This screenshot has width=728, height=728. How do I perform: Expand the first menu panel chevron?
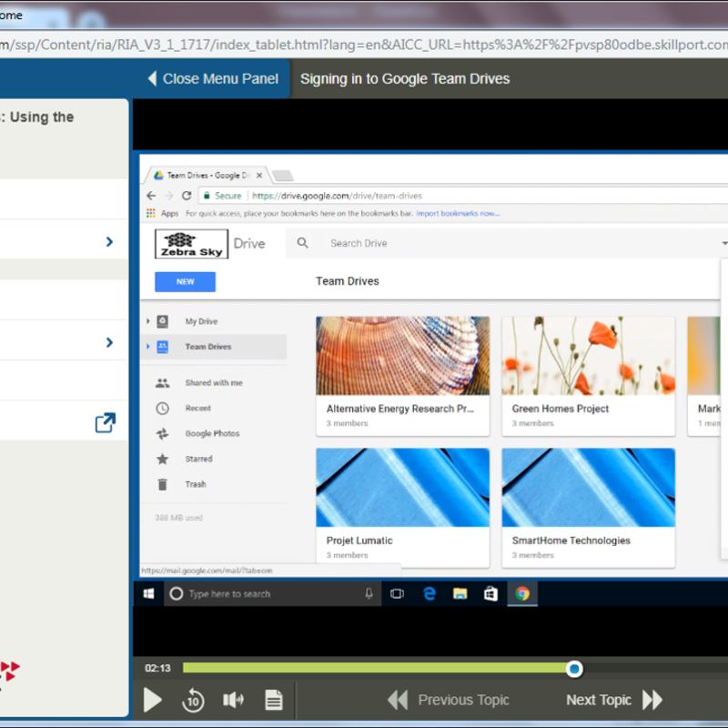coord(109,242)
